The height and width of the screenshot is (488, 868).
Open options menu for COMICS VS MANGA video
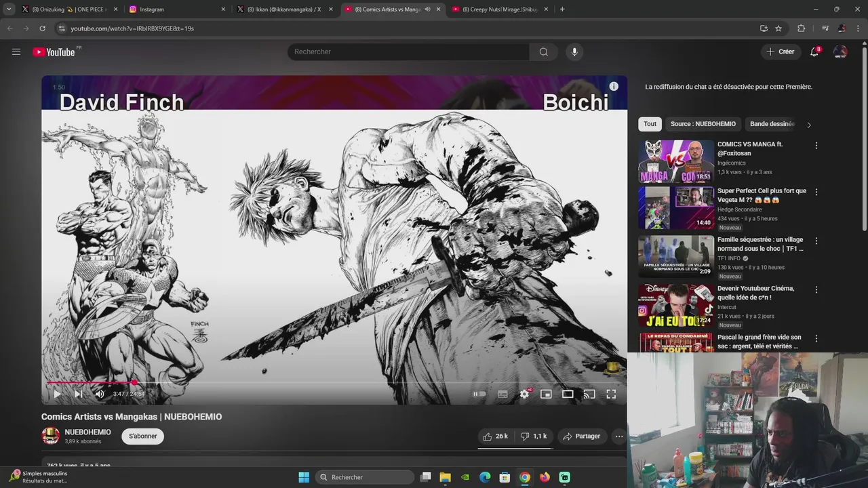816,146
